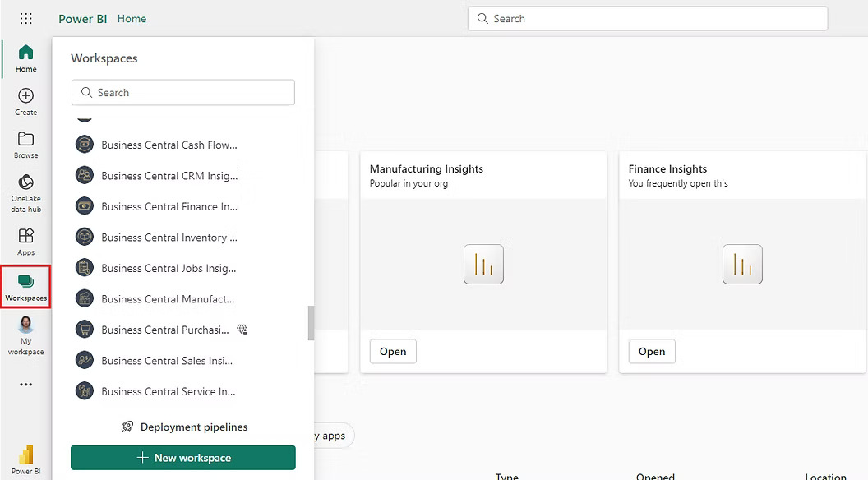Open the Create icon in sidebar
This screenshot has height=480, width=868.
coord(25,101)
